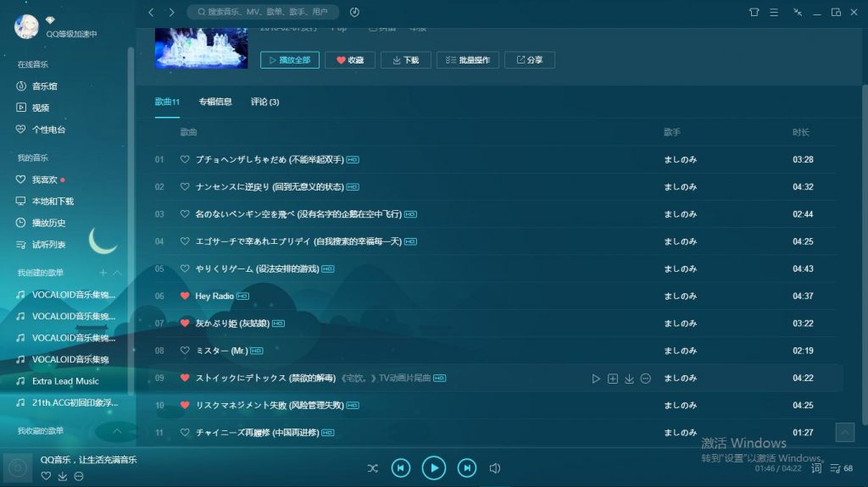Viewport: 868px width, 487px height.
Task: Click HQ badge on track 01
Action: [353, 160]
